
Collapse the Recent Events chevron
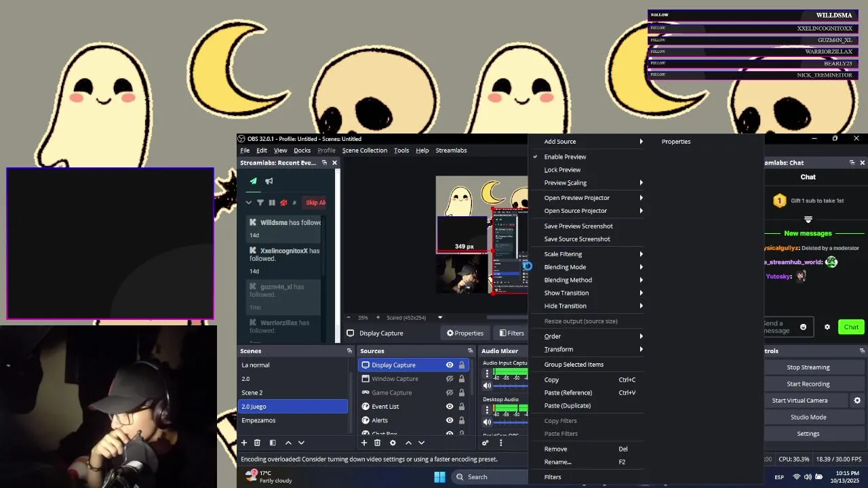249,203
